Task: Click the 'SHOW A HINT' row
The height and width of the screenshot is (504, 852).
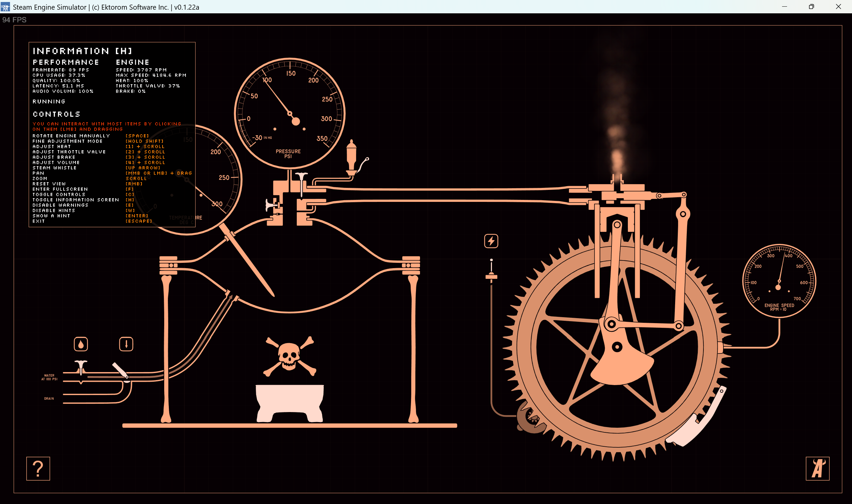Action: tap(90, 216)
